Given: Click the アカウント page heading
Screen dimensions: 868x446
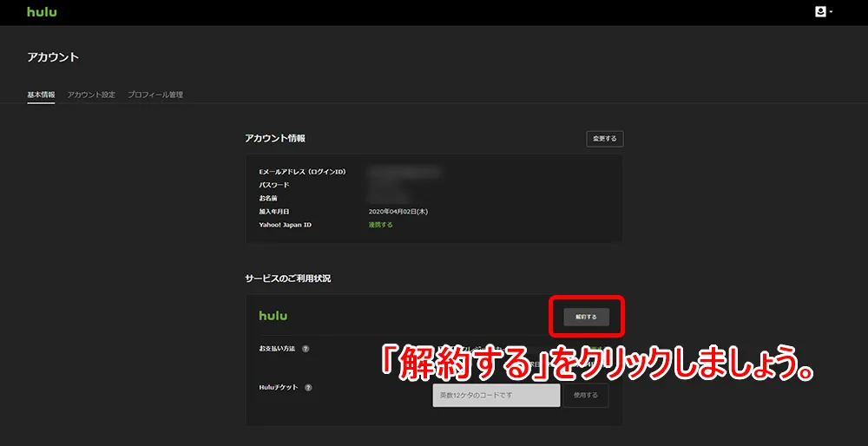Looking at the screenshot, I should click(53, 57).
